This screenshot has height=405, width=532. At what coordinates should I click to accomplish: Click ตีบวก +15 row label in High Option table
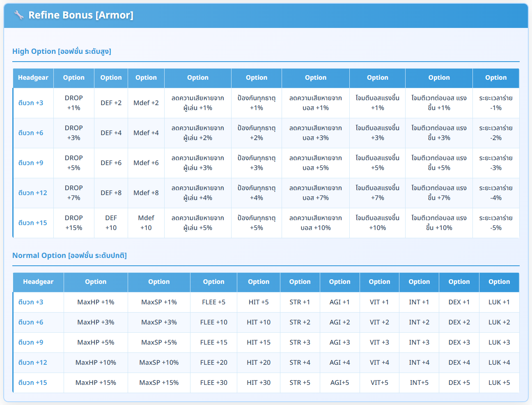click(32, 223)
